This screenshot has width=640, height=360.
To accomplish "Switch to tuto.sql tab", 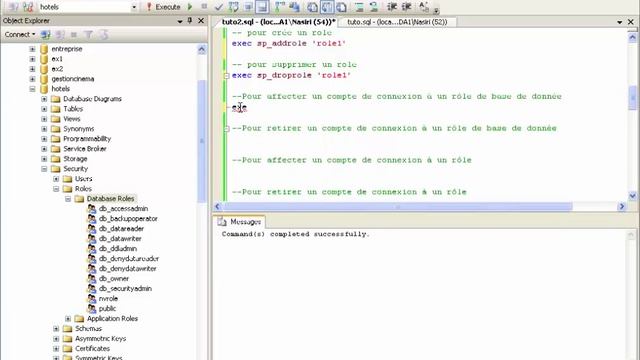I will tap(398, 22).
